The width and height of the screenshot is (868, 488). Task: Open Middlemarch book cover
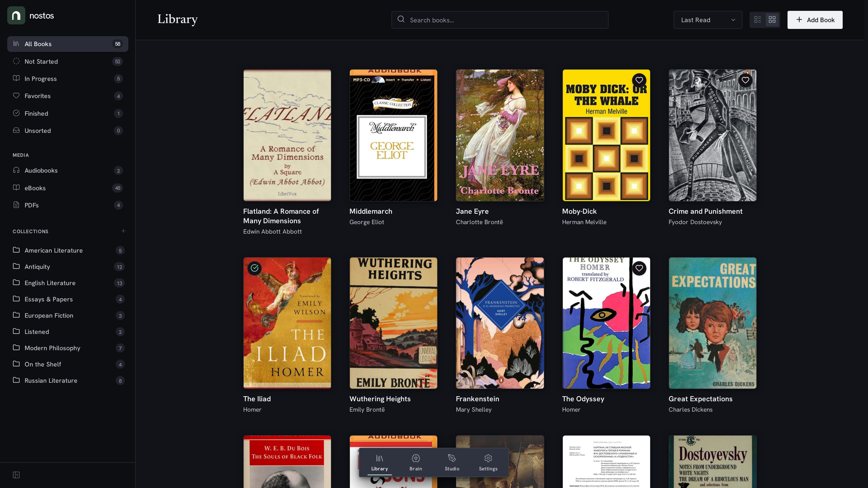393,135
